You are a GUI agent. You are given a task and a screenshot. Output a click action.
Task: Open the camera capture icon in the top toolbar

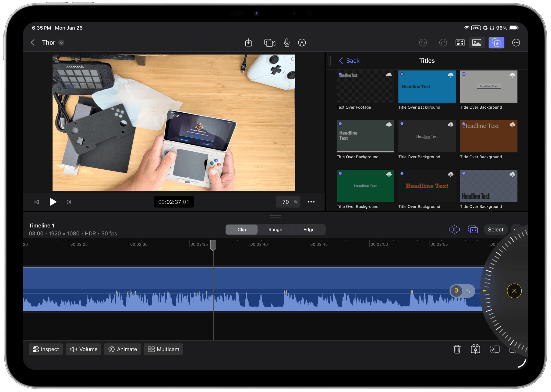[x=269, y=42]
